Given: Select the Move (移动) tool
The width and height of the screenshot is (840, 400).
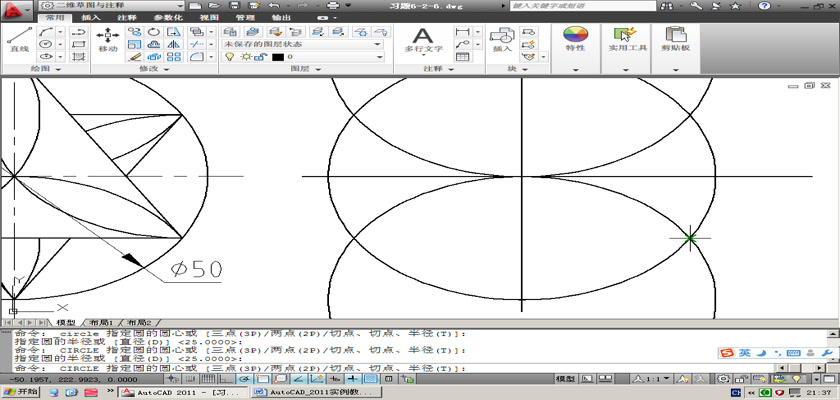Looking at the screenshot, I should (x=108, y=40).
